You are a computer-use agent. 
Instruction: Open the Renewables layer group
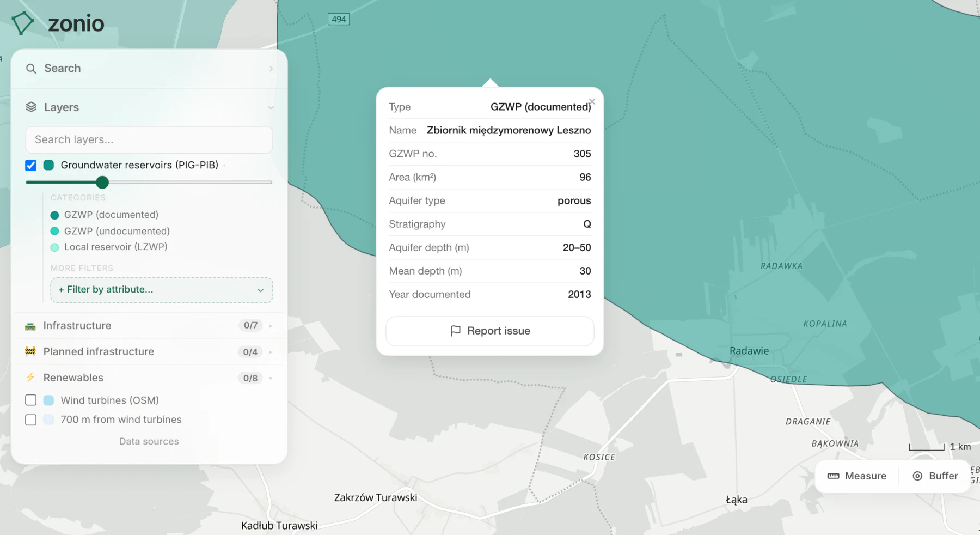click(149, 378)
